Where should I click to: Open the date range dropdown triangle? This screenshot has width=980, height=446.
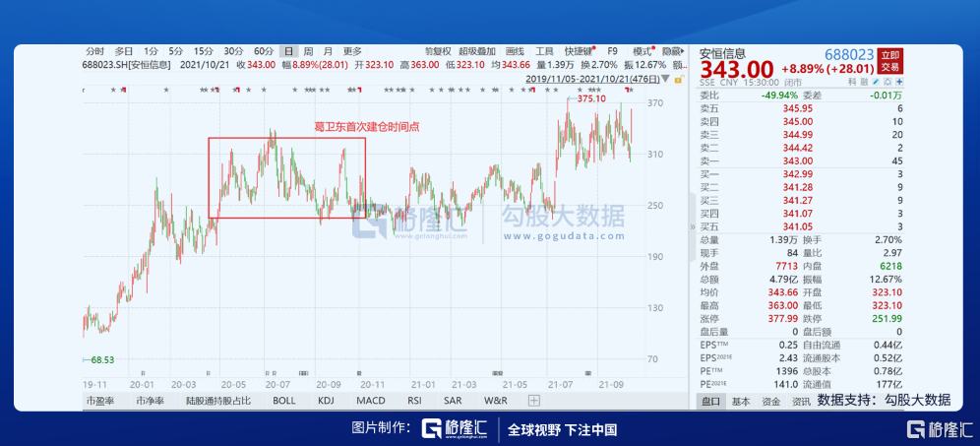coord(667,79)
